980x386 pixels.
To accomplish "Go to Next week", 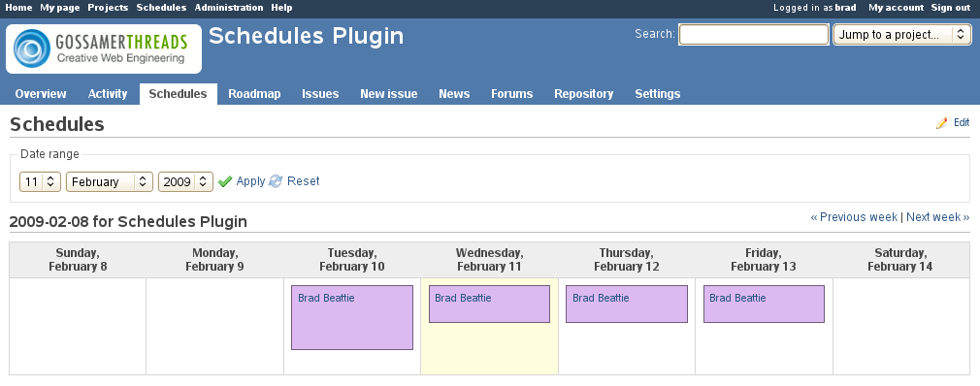I will click(x=937, y=216).
